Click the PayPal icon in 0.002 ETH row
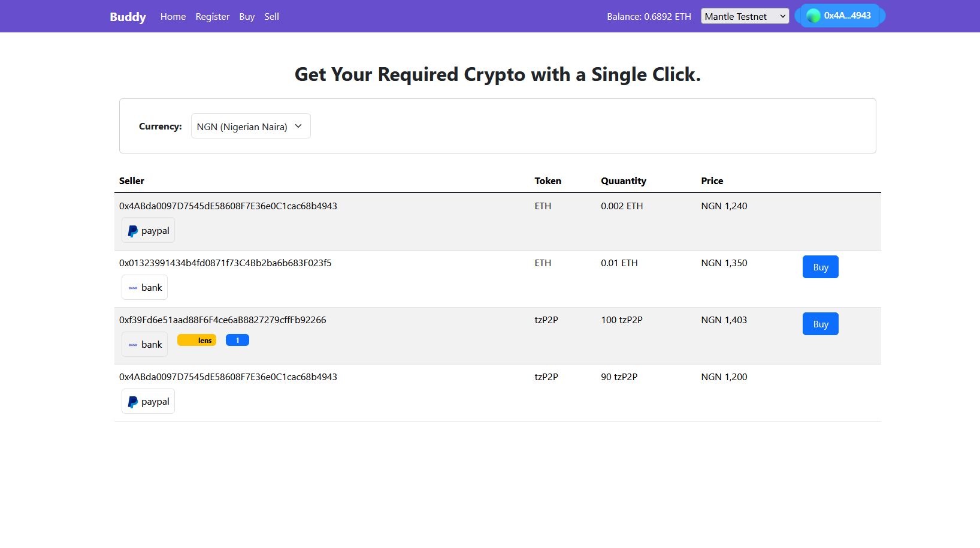The image size is (980, 548). (x=133, y=231)
